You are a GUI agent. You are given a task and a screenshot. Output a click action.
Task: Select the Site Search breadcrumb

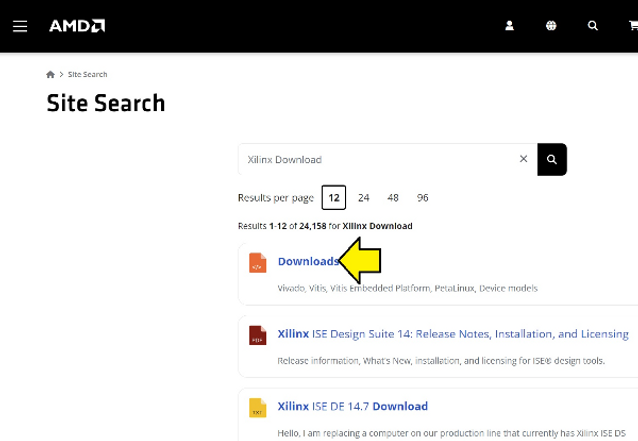click(x=87, y=74)
